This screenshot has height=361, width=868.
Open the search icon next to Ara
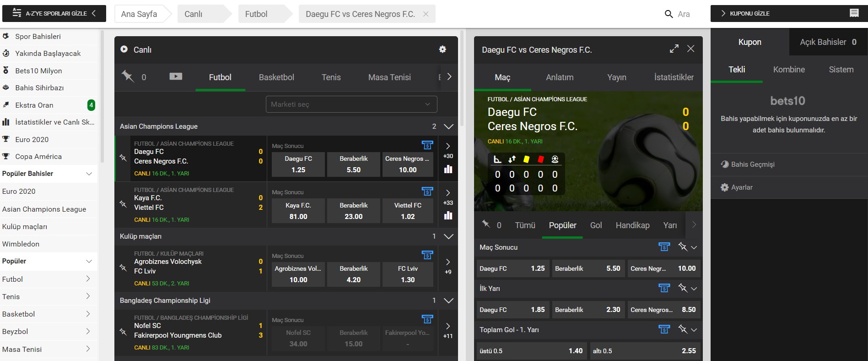pyautogui.click(x=669, y=14)
